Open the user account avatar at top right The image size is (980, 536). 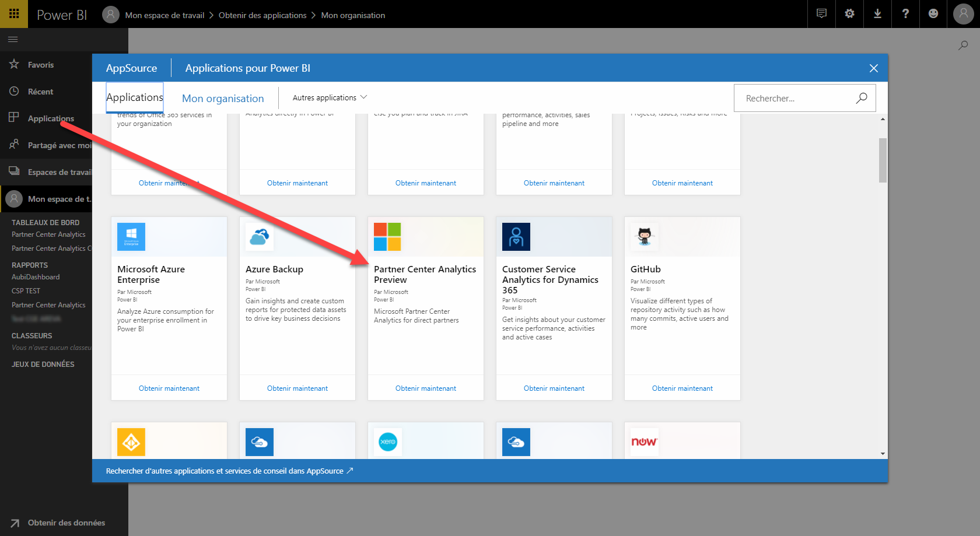[x=963, y=14]
